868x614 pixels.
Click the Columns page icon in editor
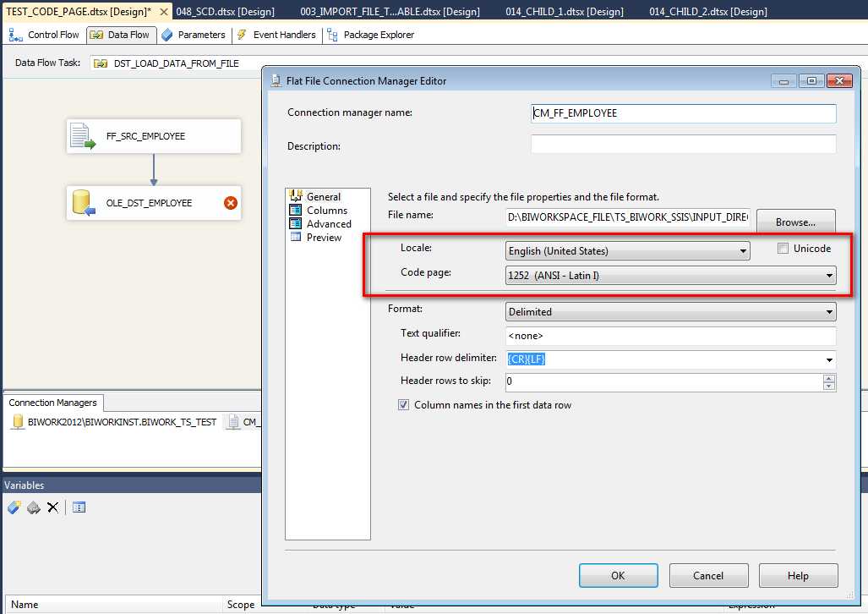point(296,210)
